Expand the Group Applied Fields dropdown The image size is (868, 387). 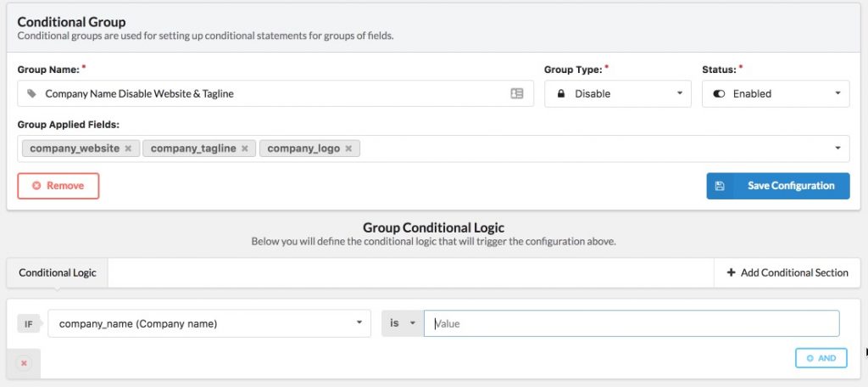(x=837, y=148)
